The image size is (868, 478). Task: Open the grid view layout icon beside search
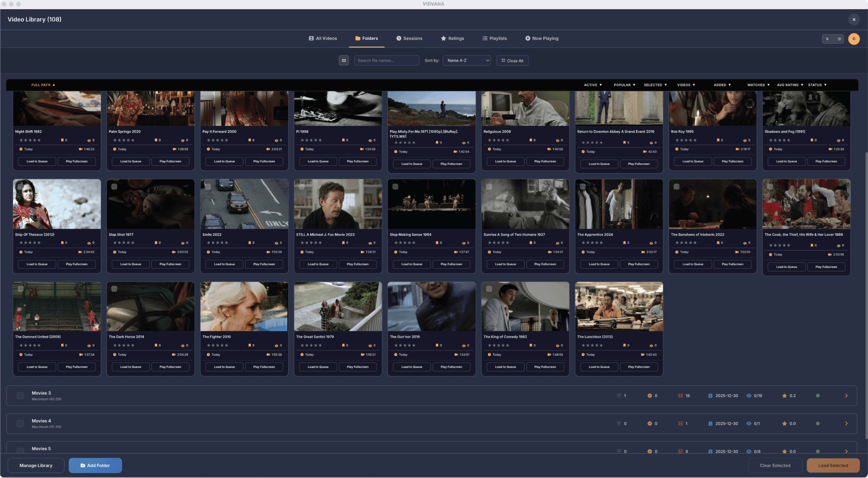coord(344,60)
